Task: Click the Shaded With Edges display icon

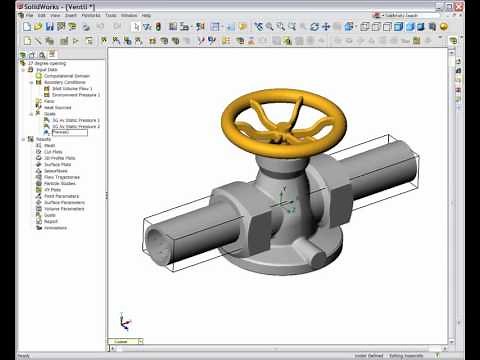Action: click(399, 27)
